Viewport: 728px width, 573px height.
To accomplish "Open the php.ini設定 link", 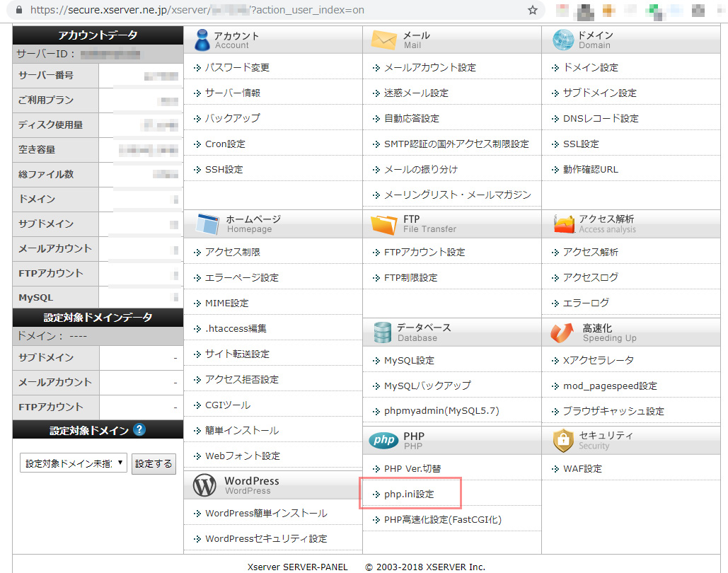I will [409, 494].
